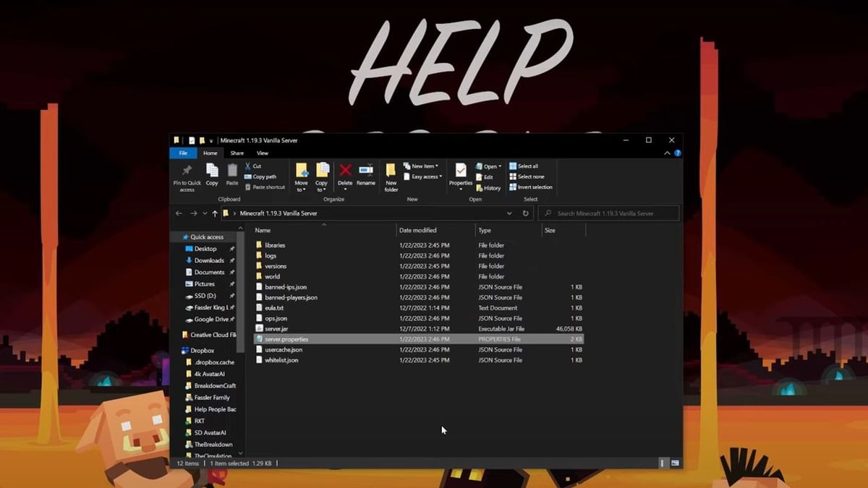Switch to large icons view in status bar
Viewport: 868px width, 488px height.
[675, 463]
